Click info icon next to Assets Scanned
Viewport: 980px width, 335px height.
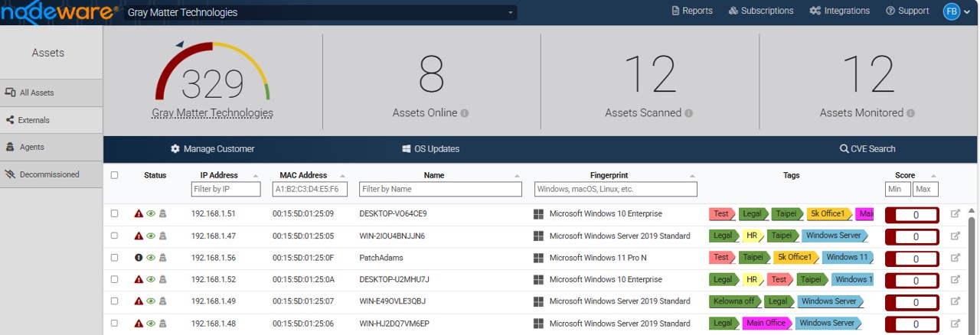pos(688,113)
